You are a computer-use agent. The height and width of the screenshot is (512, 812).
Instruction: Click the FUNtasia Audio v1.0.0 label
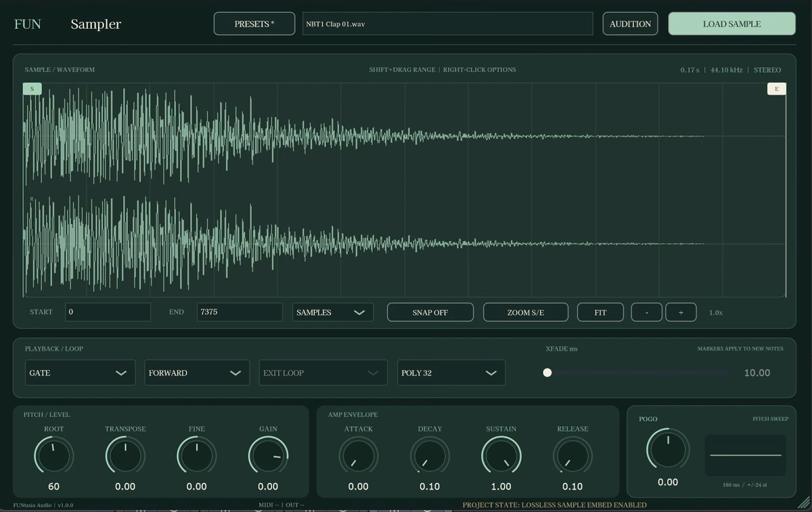tap(43, 505)
